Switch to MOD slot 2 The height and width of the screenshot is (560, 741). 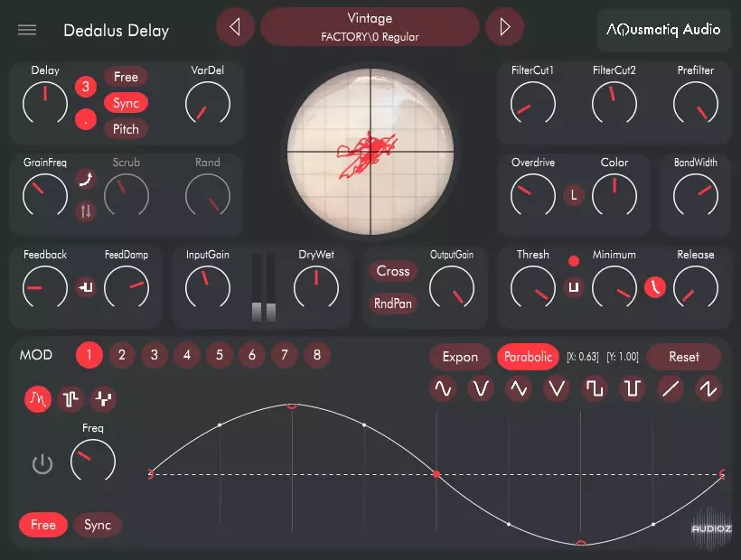pos(122,355)
